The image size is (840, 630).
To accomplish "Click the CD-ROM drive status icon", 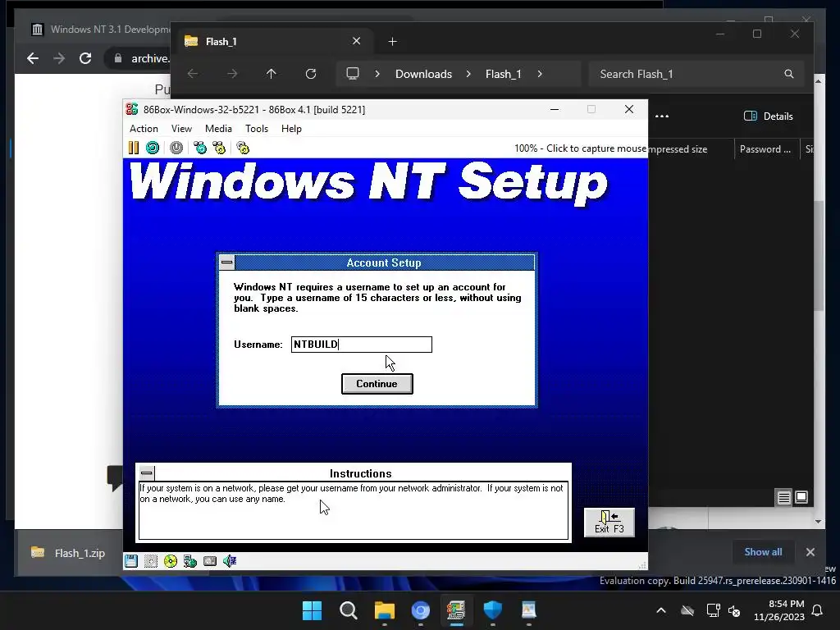I will (x=171, y=561).
